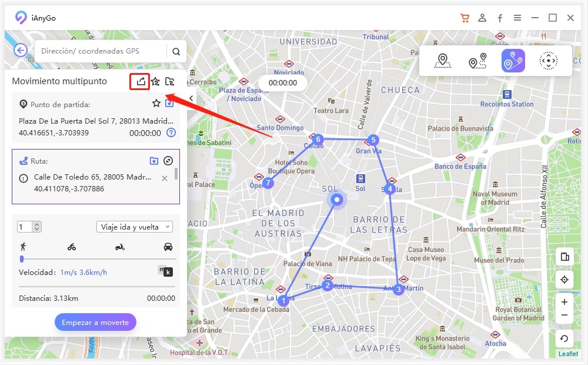Viewport: 588px width, 365px height.
Task: Select the single-point teleport mode icon
Action: coord(443,61)
